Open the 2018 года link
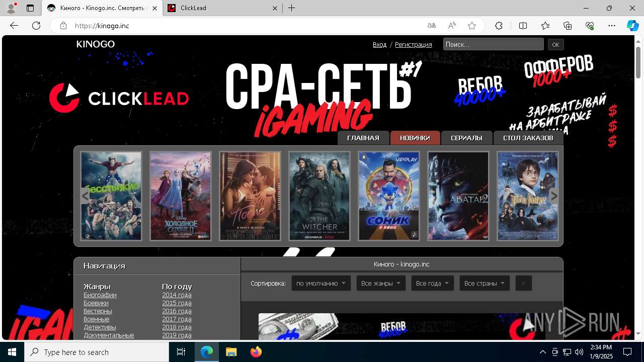Screen dimensions: 644x362 tap(177, 327)
